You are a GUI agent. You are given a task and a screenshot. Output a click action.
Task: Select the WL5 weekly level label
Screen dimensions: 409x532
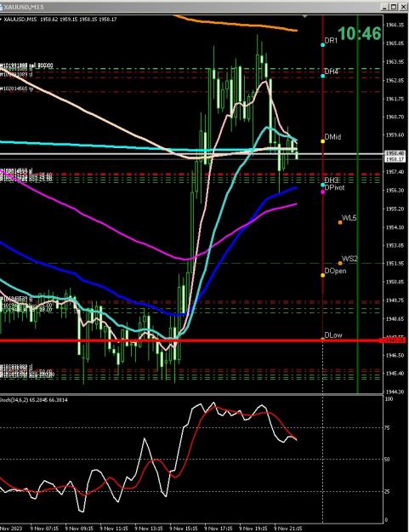349,218
